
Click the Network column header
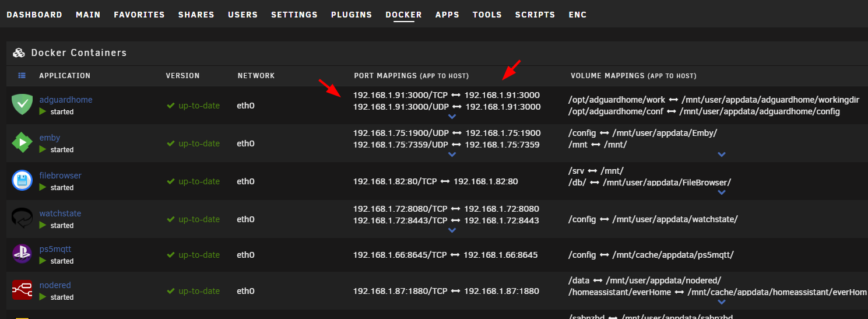256,76
